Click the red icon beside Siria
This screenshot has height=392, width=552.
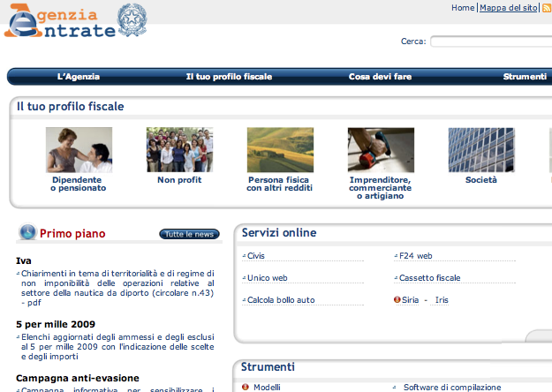pos(397,299)
